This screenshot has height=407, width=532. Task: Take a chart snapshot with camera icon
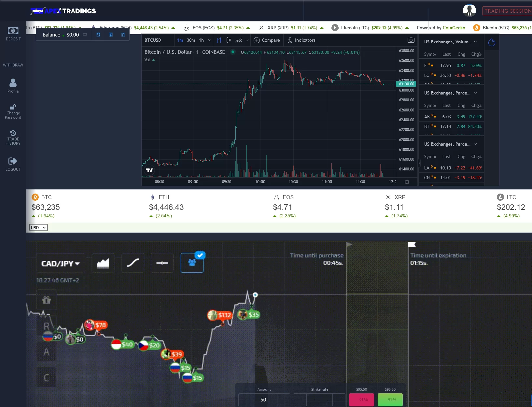coord(411,40)
